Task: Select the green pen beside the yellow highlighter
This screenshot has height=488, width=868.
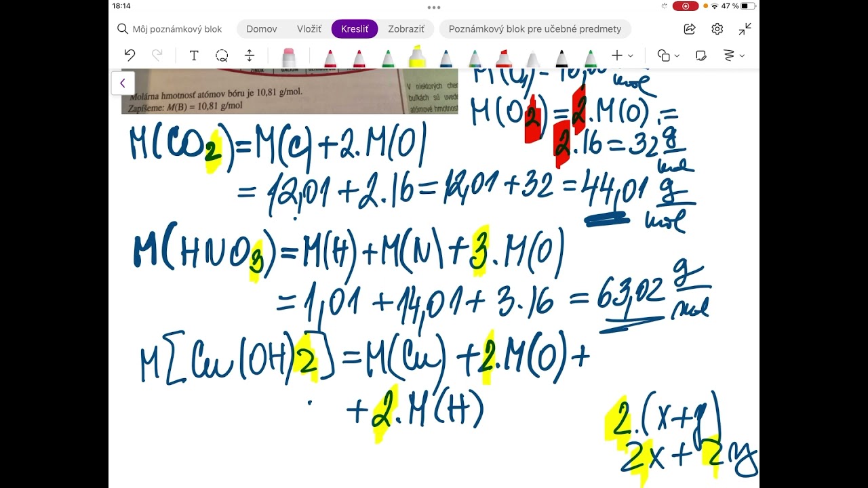Action: tap(388, 58)
